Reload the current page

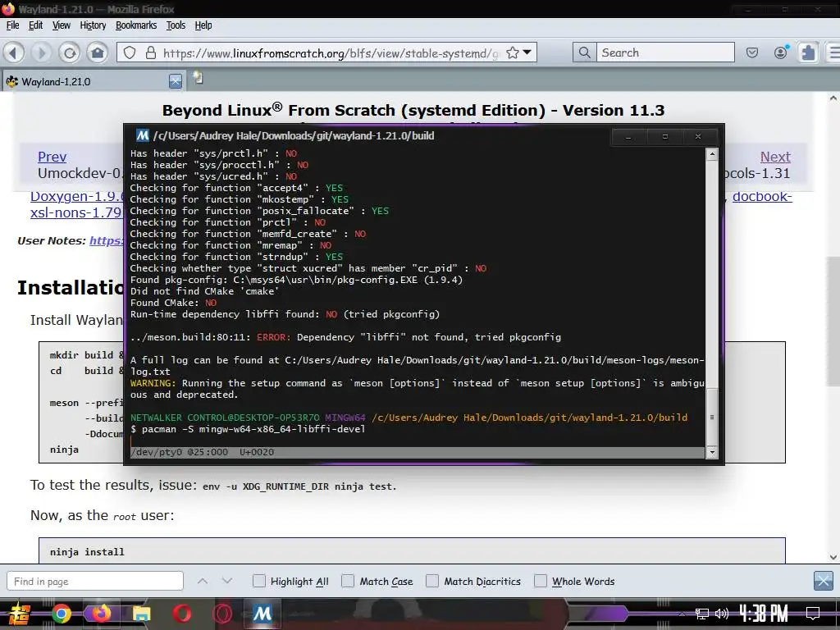coord(69,52)
